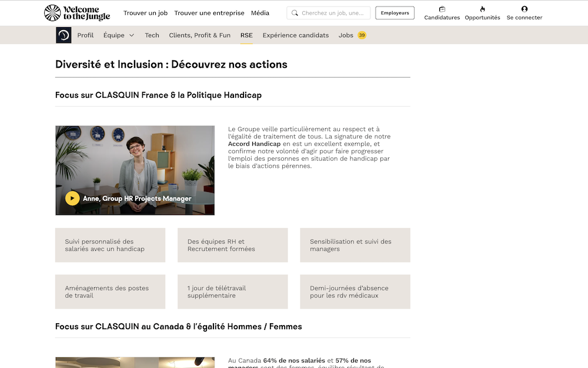588x368 pixels.
Task: Focus the job search input field
Action: [329, 13]
